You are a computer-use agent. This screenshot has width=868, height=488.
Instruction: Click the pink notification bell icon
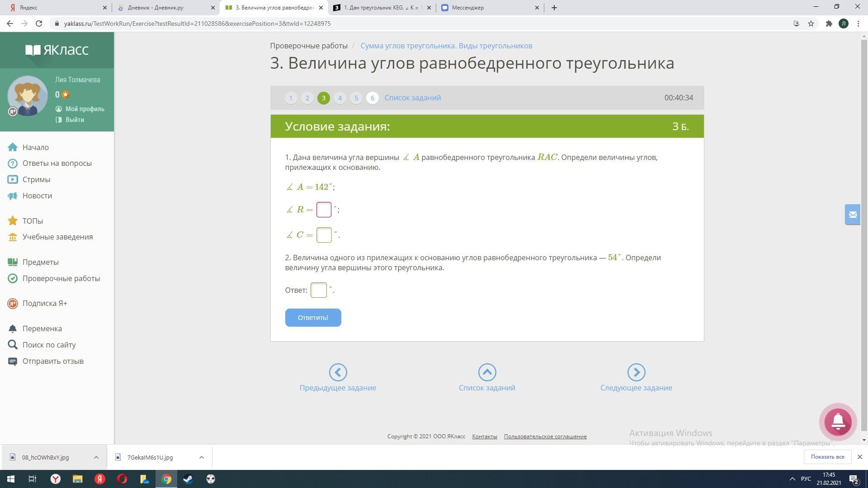tap(838, 422)
